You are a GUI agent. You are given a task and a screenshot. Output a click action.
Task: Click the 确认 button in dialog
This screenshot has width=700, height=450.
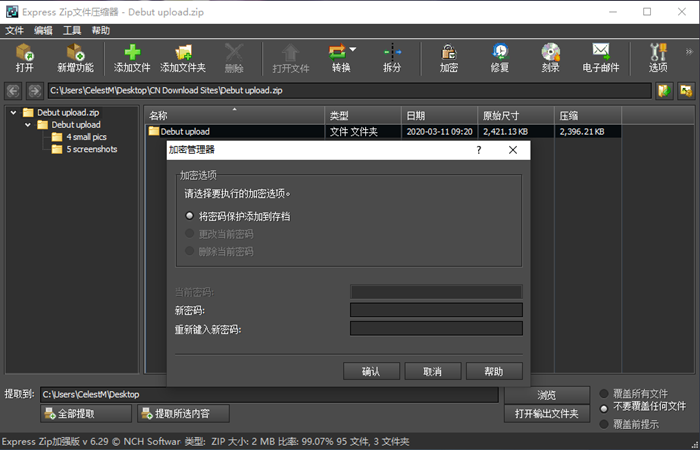point(371,371)
